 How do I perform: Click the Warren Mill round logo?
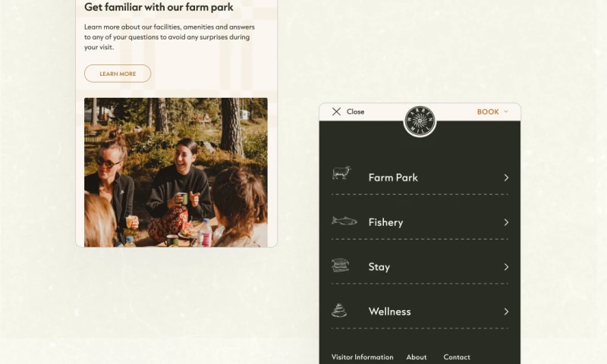click(420, 121)
